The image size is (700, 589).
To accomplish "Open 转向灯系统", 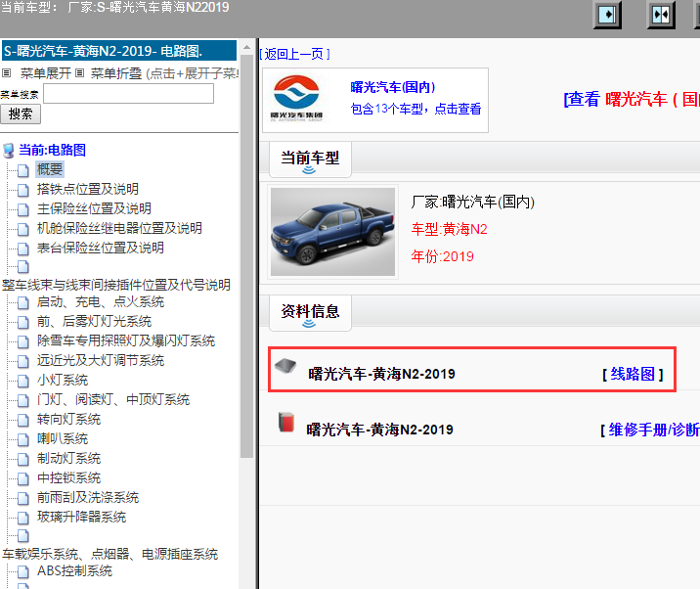I will [x=68, y=419].
